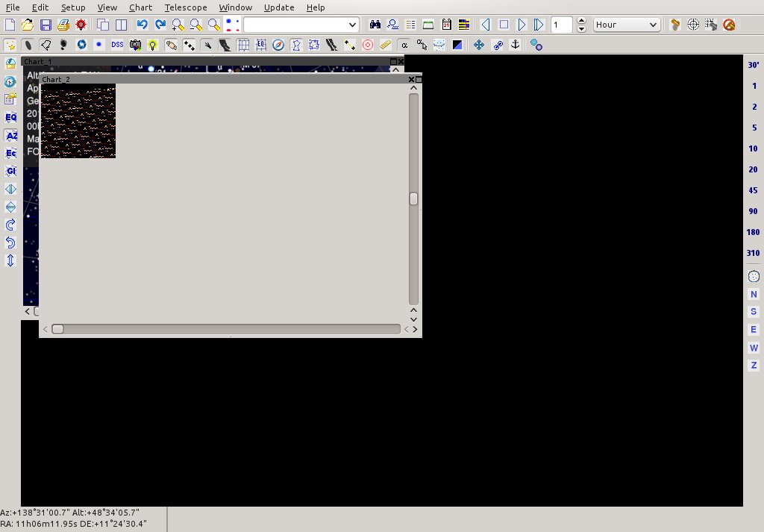
Task: Flip chart vertically
Action: (10, 207)
